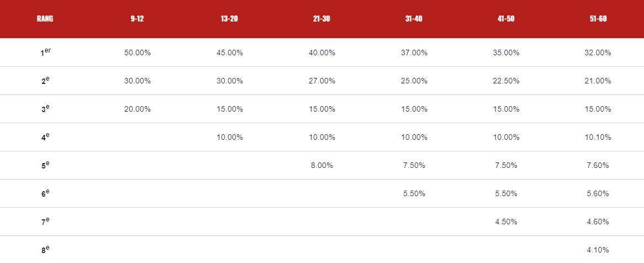Image resolution: width=644 pixels, height=263 pixels.
Task: Select the 41-50 column header
Action: tap(506, 19)
